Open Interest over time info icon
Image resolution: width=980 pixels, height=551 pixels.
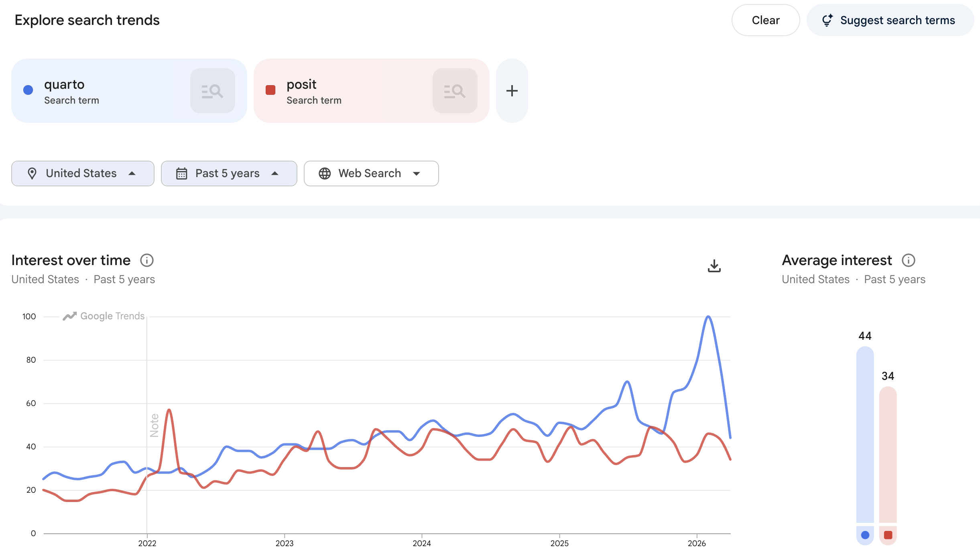147,260
